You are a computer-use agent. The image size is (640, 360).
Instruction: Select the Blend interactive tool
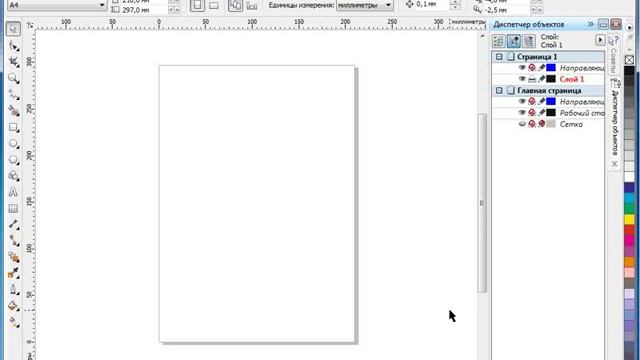(13, 257)
